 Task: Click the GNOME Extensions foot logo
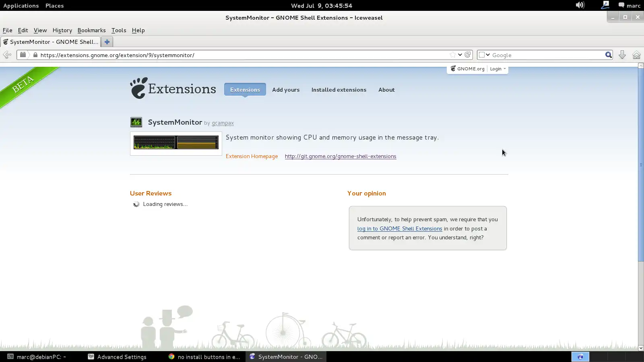point(173,88)
